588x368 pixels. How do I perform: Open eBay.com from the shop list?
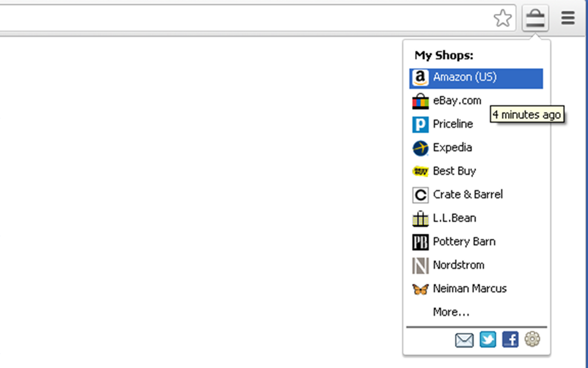point(457,101)
